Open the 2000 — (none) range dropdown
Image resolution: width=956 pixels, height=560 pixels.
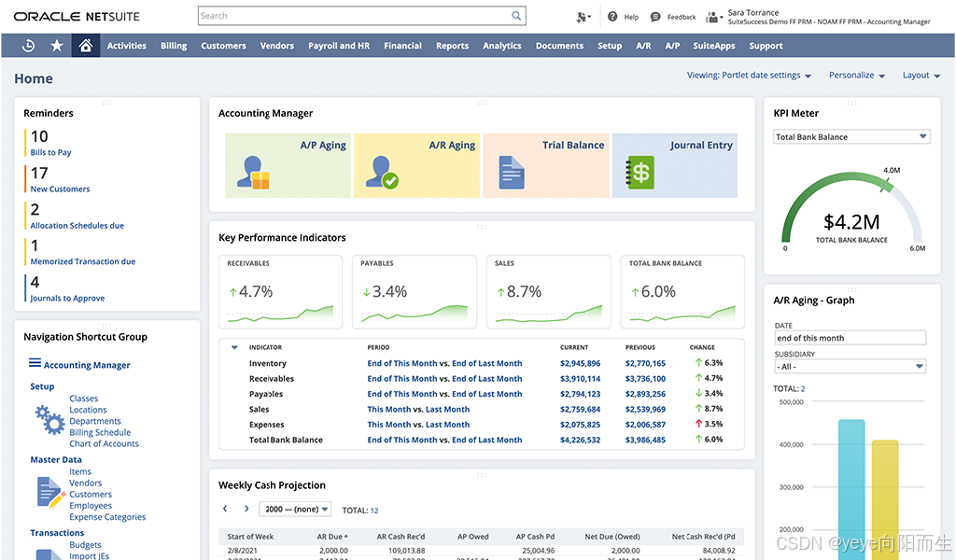295,509
